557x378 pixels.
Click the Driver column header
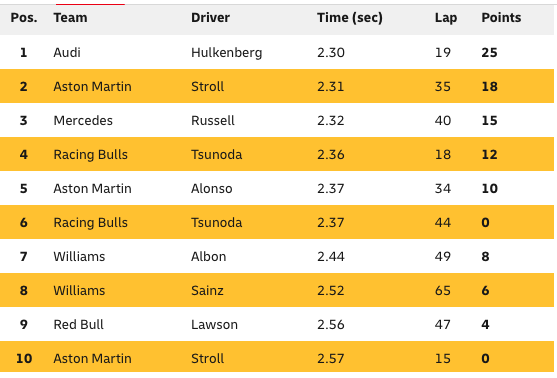click(x=210, y=18)
